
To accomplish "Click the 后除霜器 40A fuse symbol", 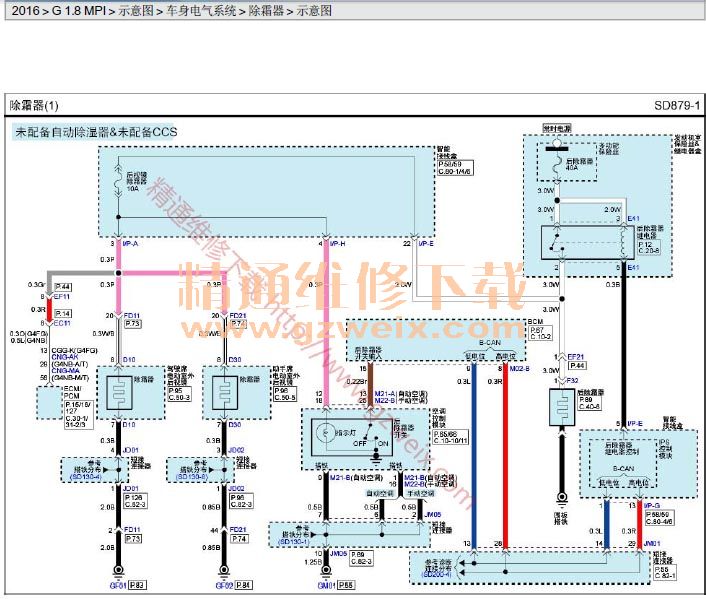I will point(557,164).
